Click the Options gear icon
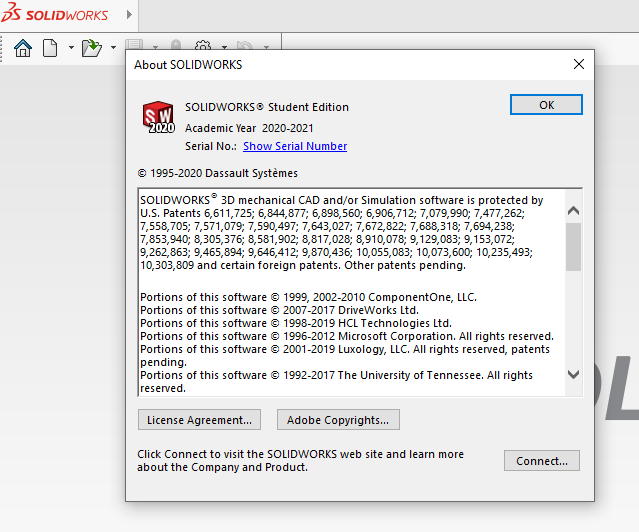 203,47
